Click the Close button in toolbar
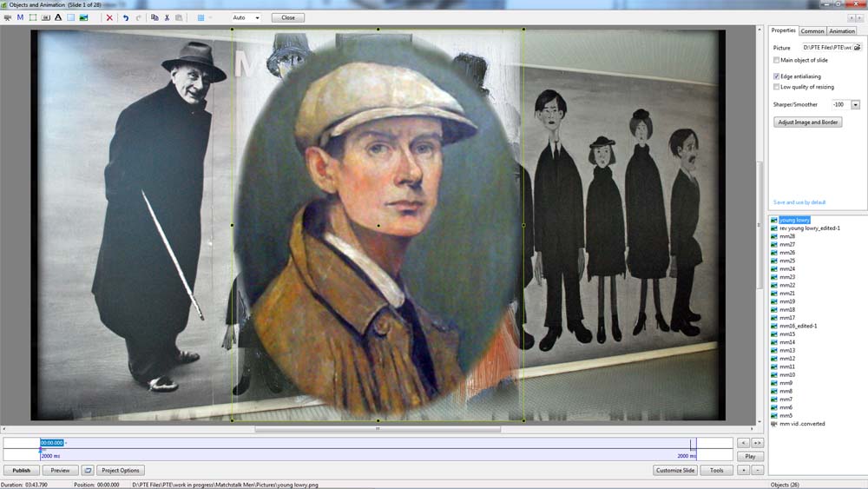The width and height of the screenshot is (868, 489). [288, 17]
